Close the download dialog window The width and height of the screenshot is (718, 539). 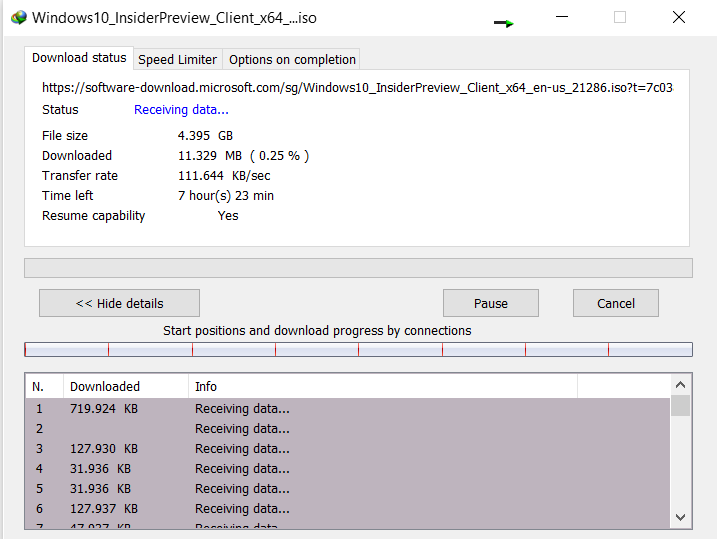pyautogui.click(x=680, y=18)
